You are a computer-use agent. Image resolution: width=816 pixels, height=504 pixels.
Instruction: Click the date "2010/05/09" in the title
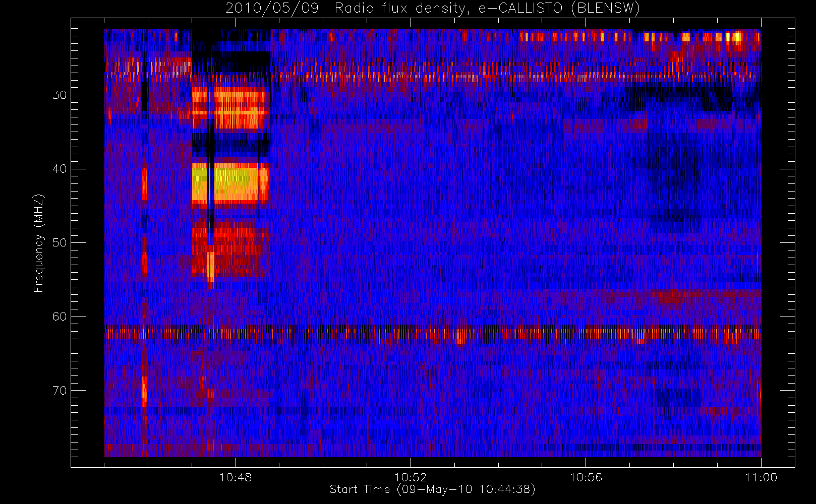tap(272, 9)
